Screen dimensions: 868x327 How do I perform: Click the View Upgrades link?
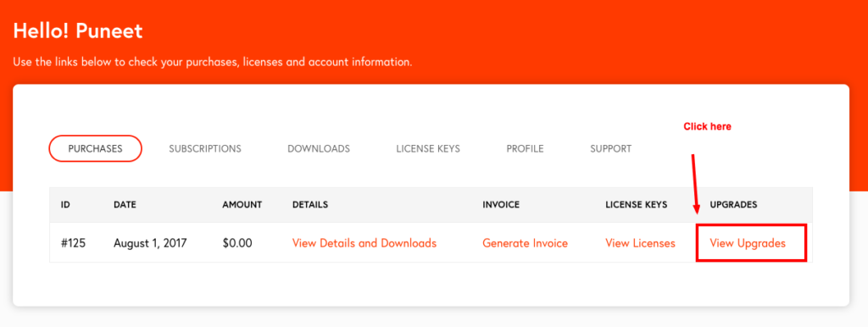[x=748, y=243]
